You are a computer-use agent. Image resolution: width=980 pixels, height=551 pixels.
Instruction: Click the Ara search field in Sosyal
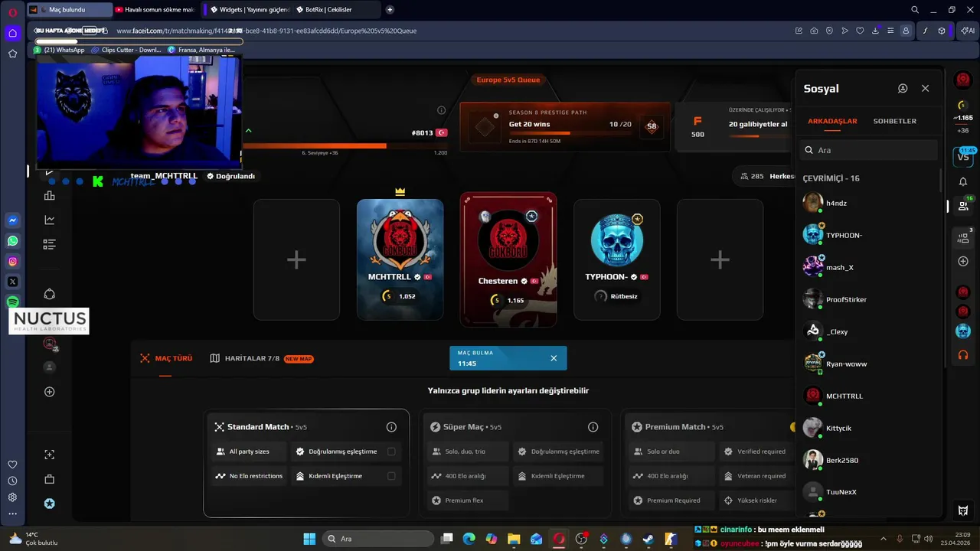[869, 150]
